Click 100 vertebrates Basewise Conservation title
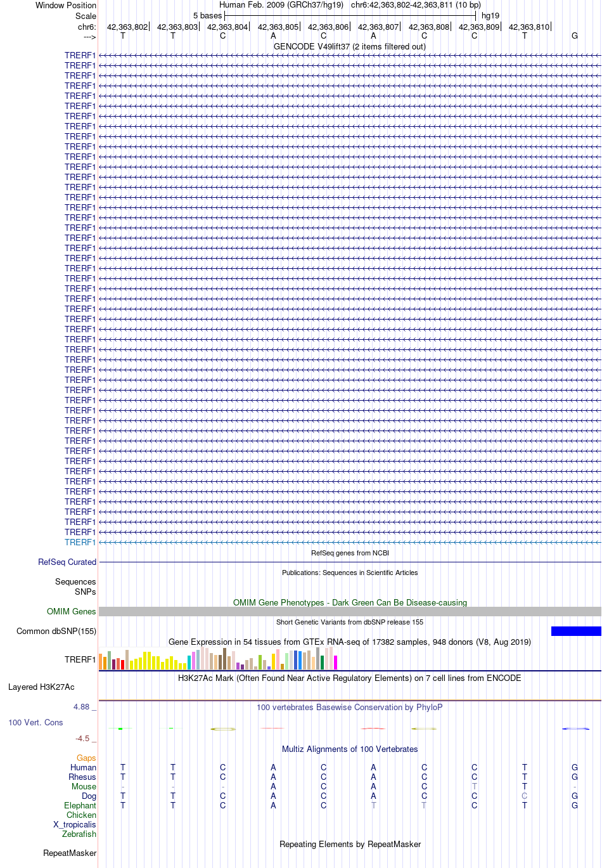The height and width of the screenshot is (868, 602). (350, 707)
